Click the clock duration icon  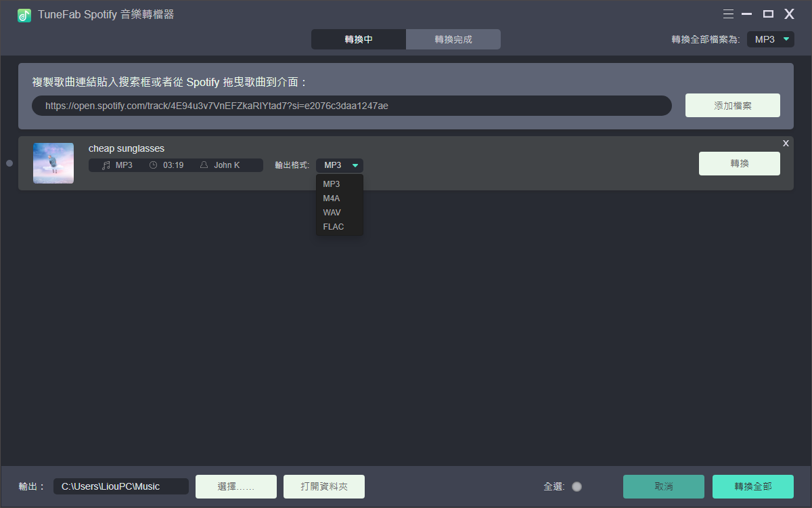coord(153,165)
